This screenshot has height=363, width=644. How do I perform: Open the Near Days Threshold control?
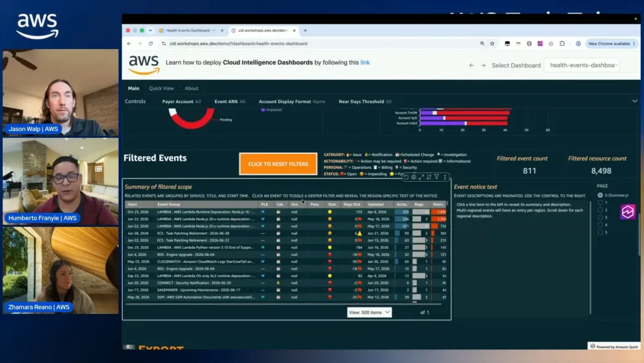pos(365,101)
